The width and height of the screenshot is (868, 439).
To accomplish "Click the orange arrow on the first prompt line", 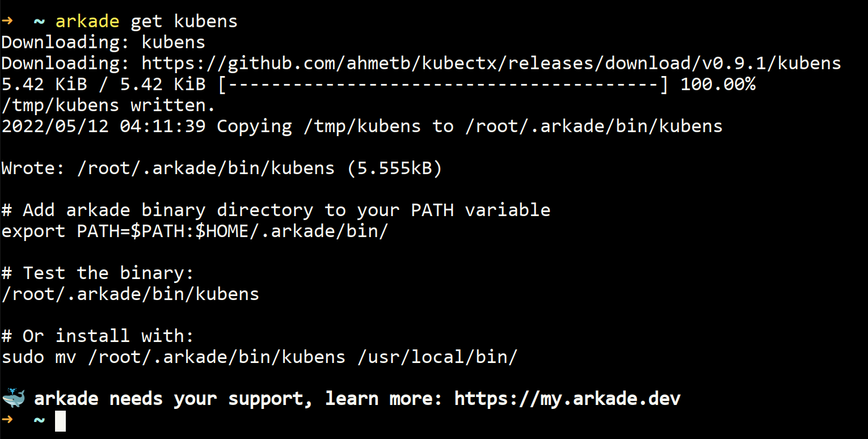I will pos(7,22).
